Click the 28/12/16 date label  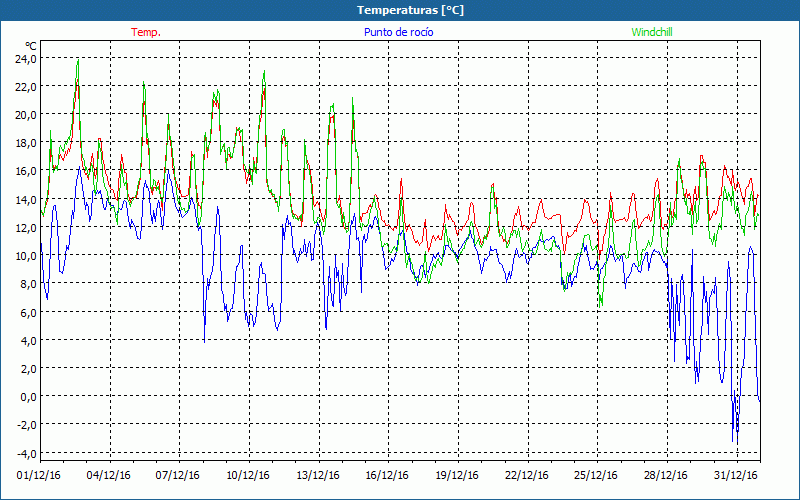coord(666,476)
